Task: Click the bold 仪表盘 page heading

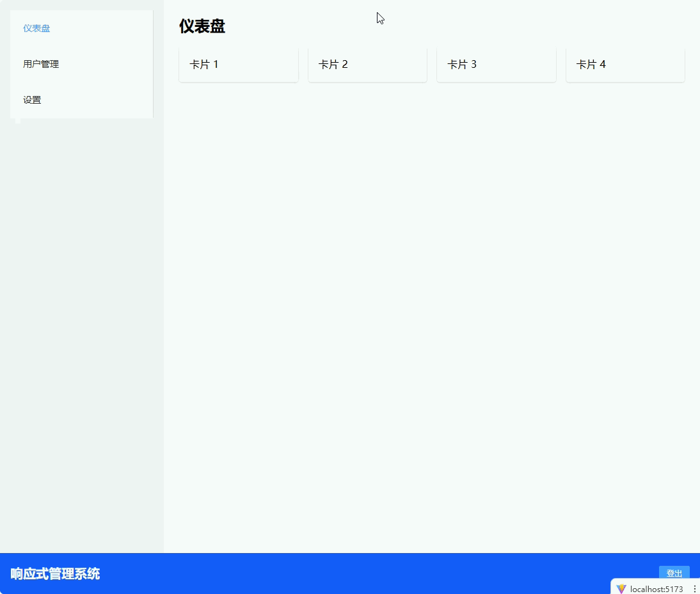Action: click(202, 26)
